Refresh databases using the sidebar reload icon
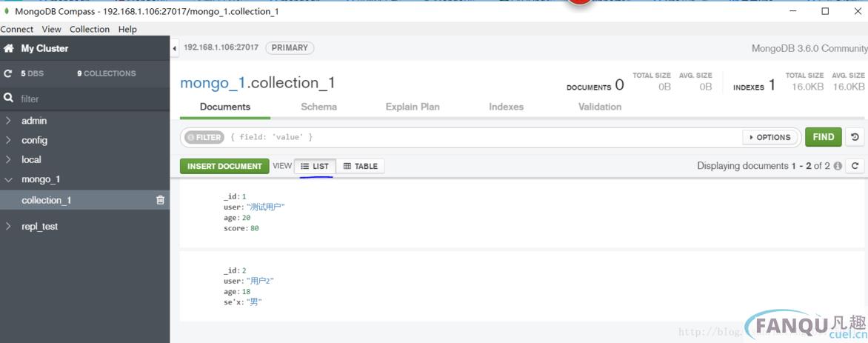This screenshot has height=343, width=868. [7, 73]
